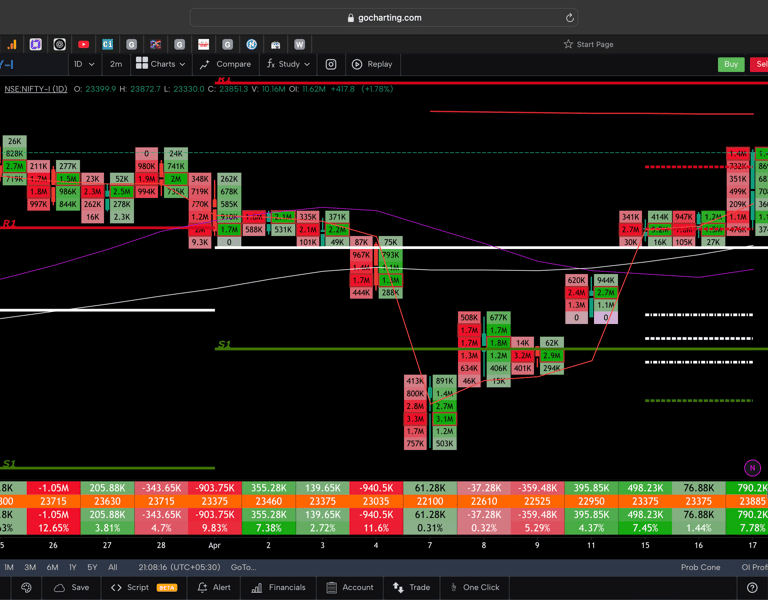Viewport: 768px width, 600px height.
Task: Click the green Buy button
Action: [731, 64]
